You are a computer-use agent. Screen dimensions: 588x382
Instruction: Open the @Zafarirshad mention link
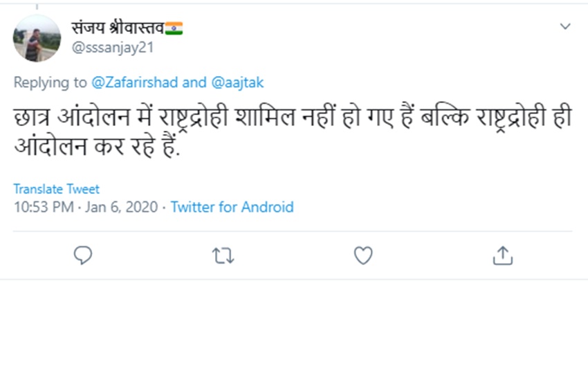(135, 82)
